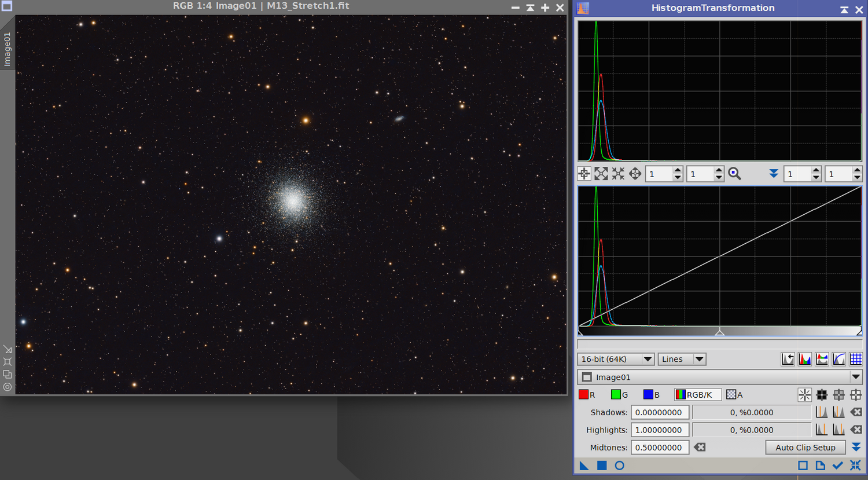This screenshot has width=868, height=480.
Task: Open the 16-bit (64K) resolution dropdown
Action: [x=616, y=360]
